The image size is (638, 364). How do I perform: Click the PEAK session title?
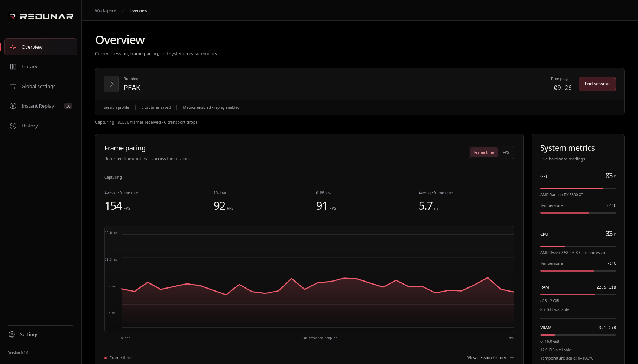pos(132,88)
